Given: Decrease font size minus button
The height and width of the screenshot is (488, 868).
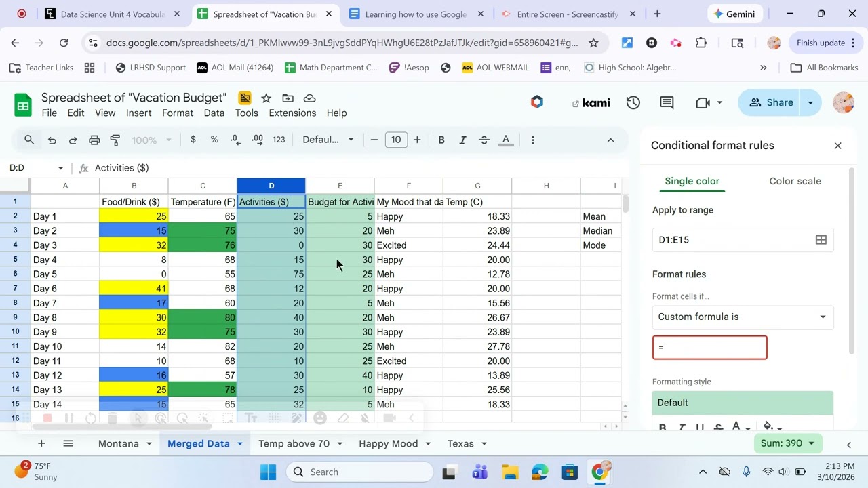Looking at the screenshot, I should [374, 140].
